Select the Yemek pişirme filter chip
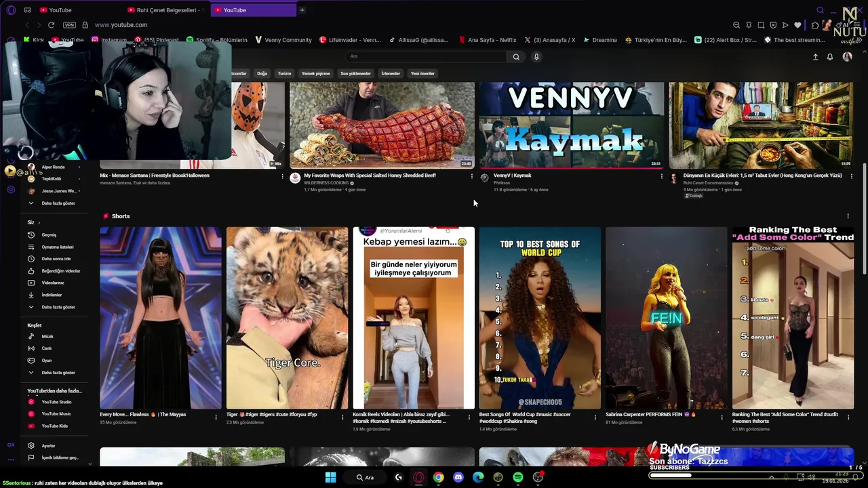Screen dimensions: 868x488 316,73
